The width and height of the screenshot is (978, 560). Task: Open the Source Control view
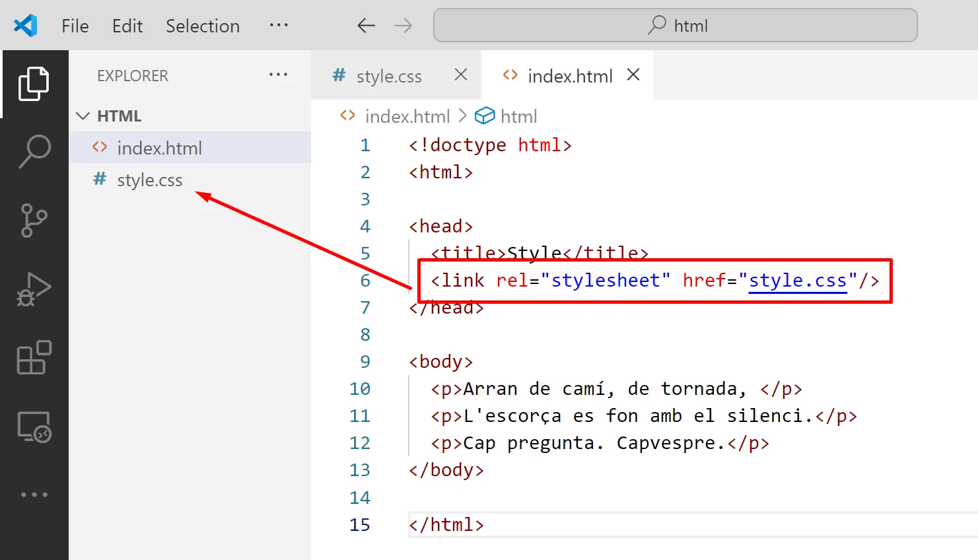point(34,220)
